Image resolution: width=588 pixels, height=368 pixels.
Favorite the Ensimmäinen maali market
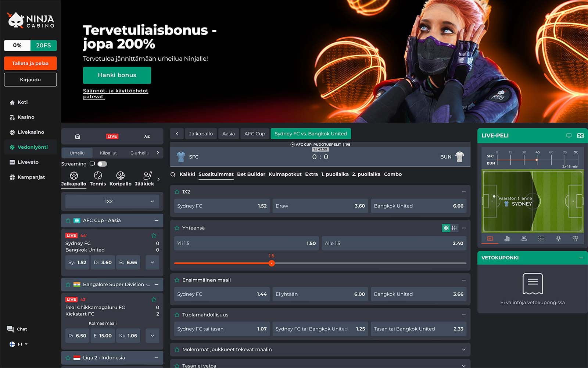point(177,280)
